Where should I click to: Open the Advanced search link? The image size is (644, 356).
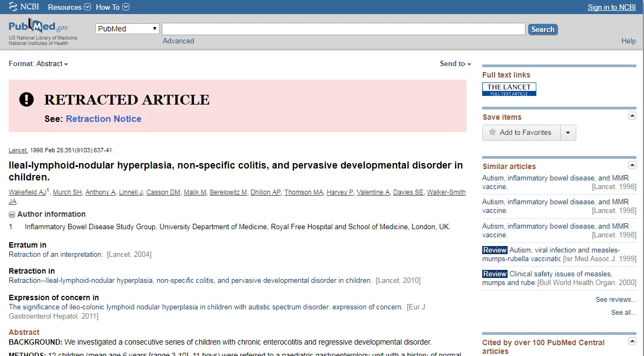pos(178,41)
